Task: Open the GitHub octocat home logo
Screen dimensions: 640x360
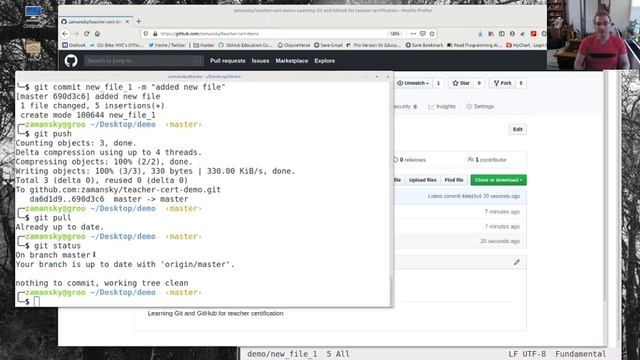Action: click(71, 61)
